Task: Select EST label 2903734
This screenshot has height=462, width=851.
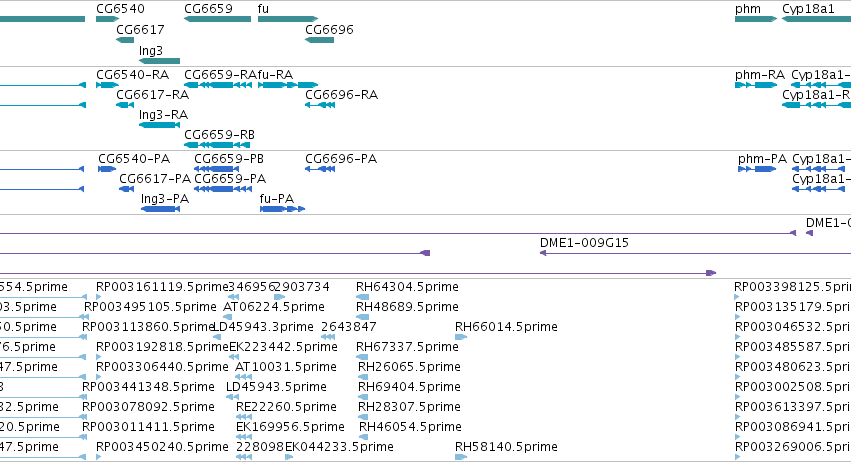Action: (x=302, y=287)
